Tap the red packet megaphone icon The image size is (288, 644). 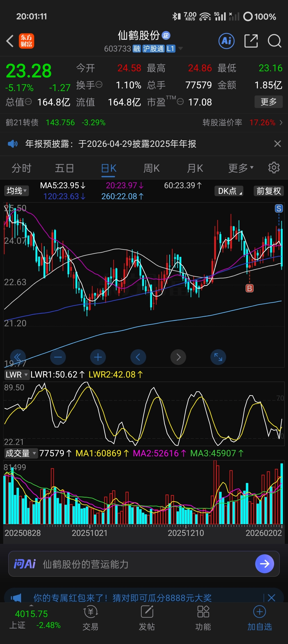coord(16,598)
